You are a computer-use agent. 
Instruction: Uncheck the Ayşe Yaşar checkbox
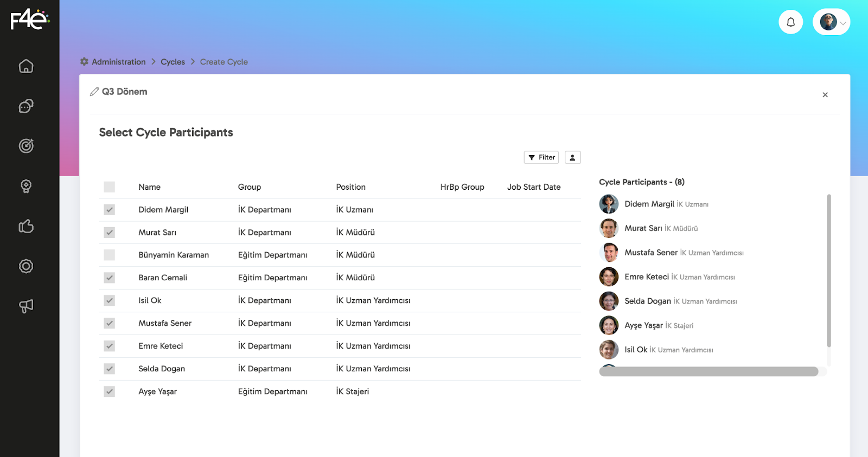click(x=110, y=391)
